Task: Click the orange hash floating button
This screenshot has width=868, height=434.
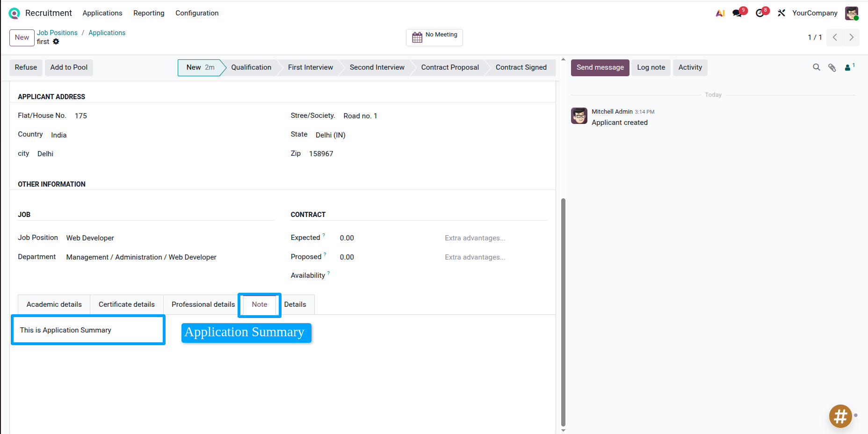Action: coord(840,416)
